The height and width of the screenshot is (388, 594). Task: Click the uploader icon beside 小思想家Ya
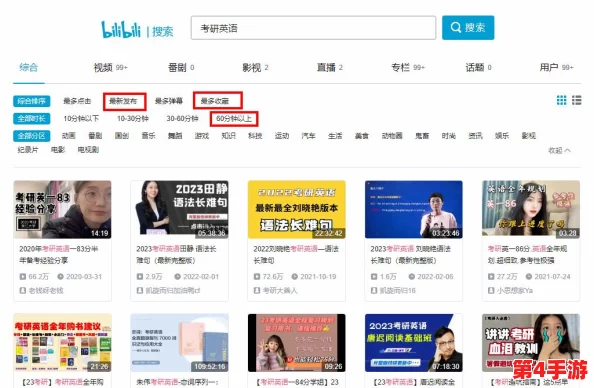pos(491,291)
